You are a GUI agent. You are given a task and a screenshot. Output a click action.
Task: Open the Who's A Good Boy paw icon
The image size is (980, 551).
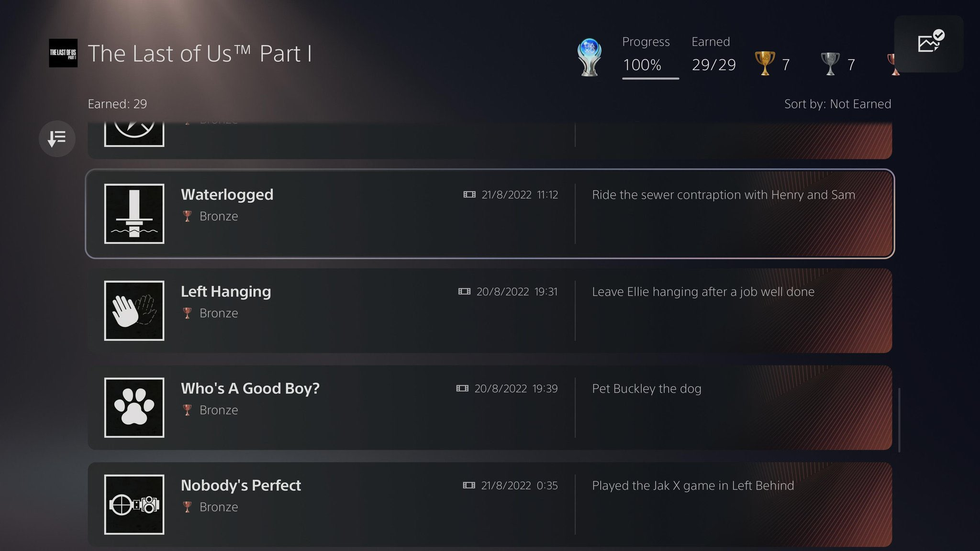(134, 408)
